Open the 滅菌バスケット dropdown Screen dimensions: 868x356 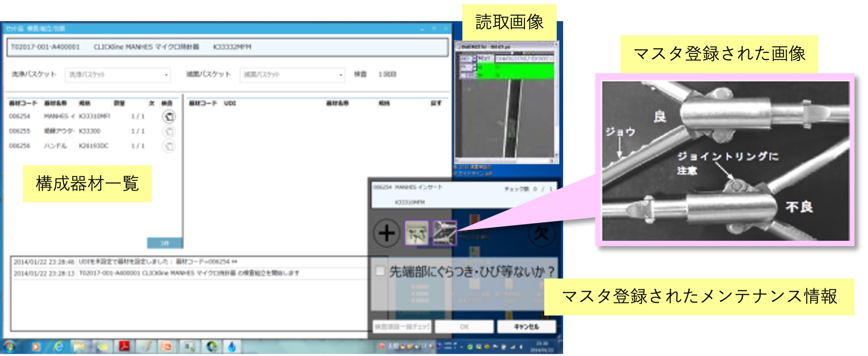coord(292,75)
